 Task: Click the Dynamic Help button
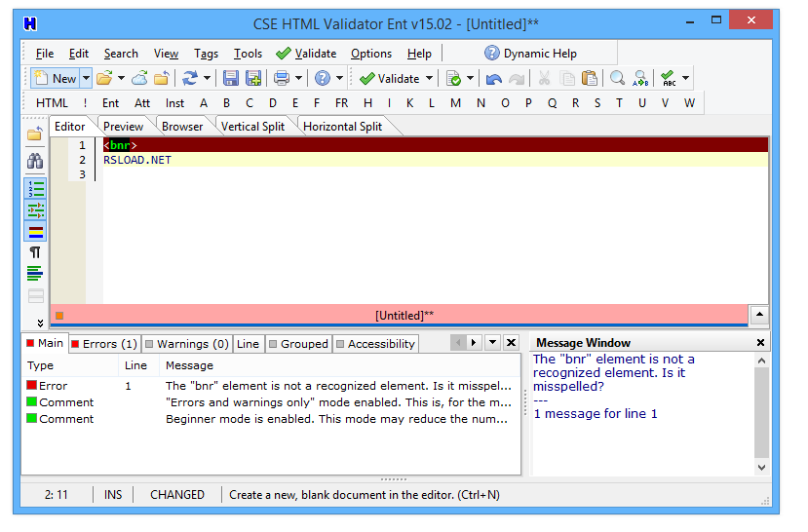coord(531,54)
